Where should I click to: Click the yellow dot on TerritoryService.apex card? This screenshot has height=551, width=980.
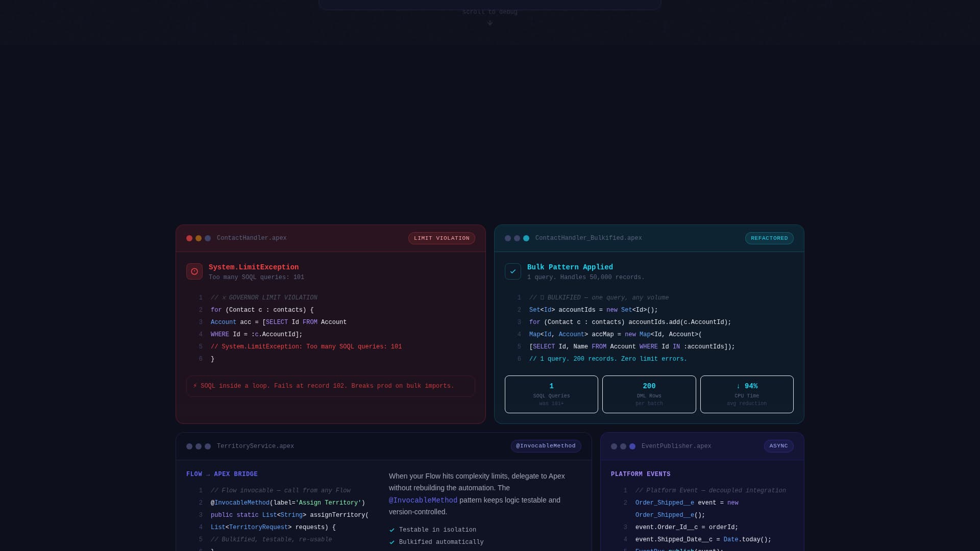coord(198,445)
